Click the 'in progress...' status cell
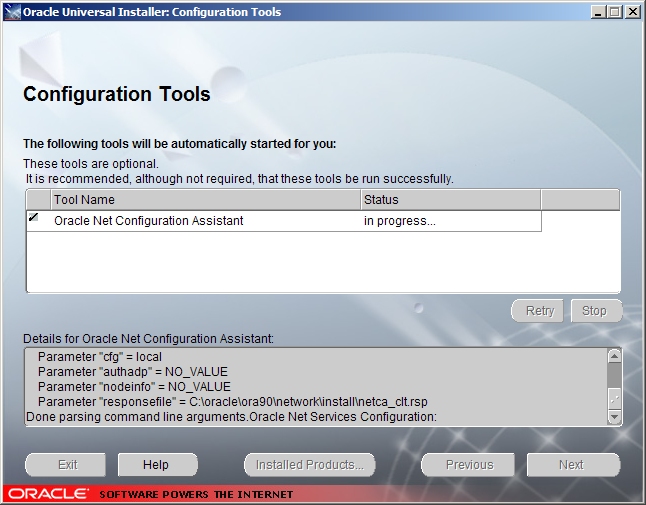The image size is (646, 505). pos(451,221)
